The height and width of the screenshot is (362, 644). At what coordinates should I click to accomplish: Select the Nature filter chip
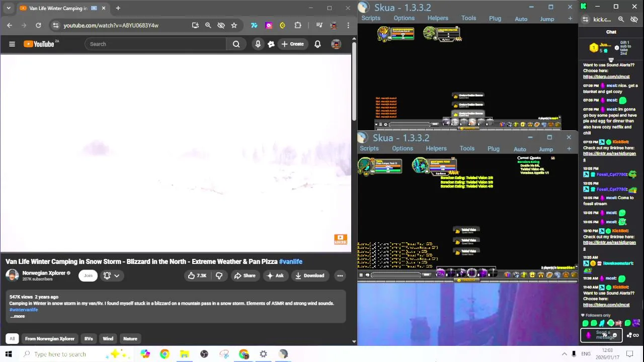point(130,338)
